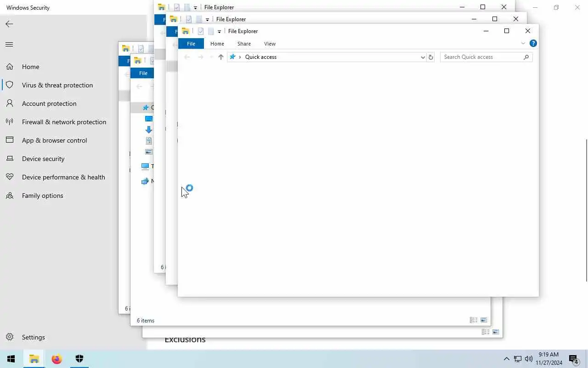588x368 pixels.
Task: Click the Windows Security vertical scrollbar
Action: coord(586,209)
